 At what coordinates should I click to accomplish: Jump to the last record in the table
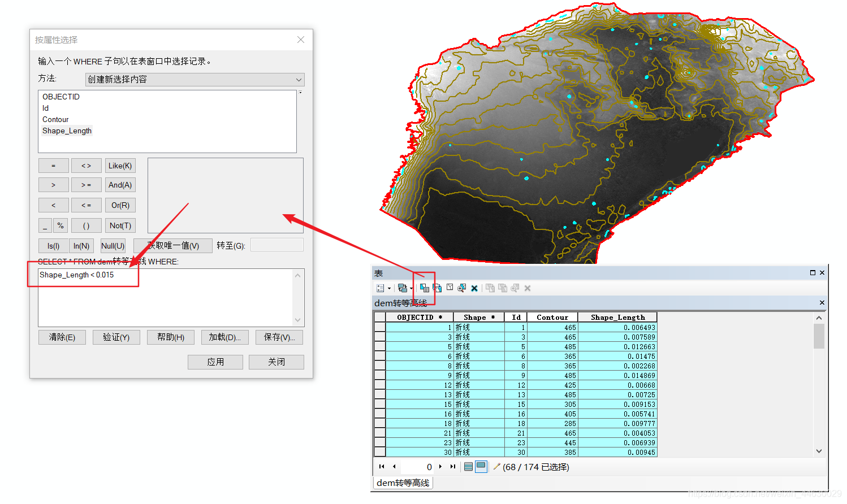[x=452, y=467]
